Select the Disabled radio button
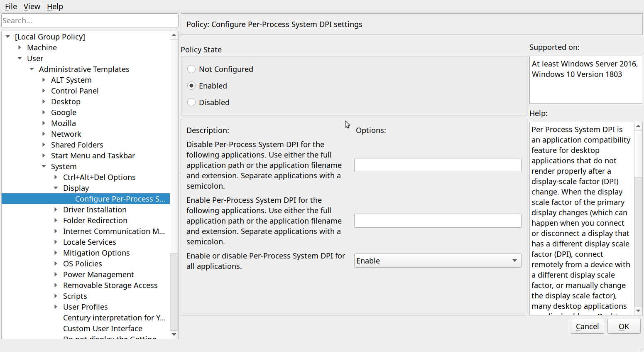Viewport: 644px width, 352px height. [x=191, y=102]
